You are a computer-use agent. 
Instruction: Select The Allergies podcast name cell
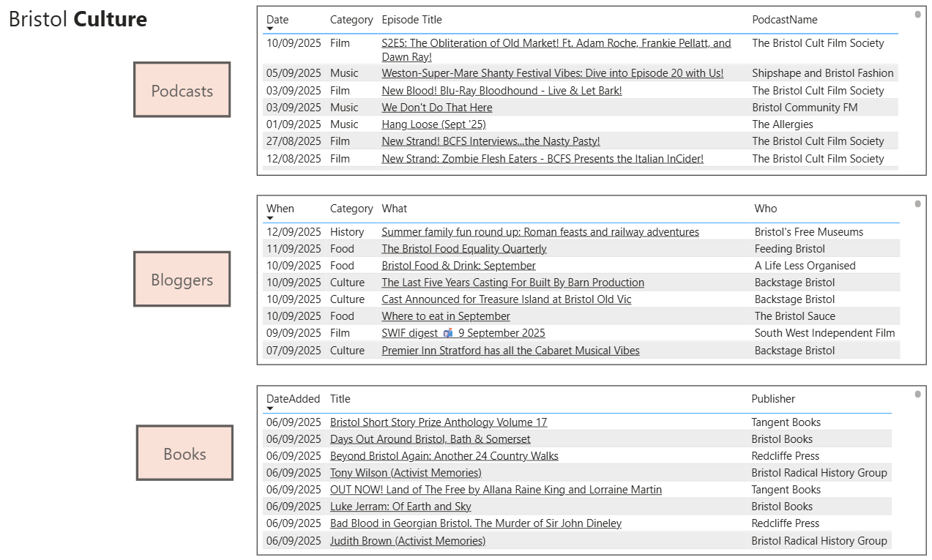coord(783,124)
